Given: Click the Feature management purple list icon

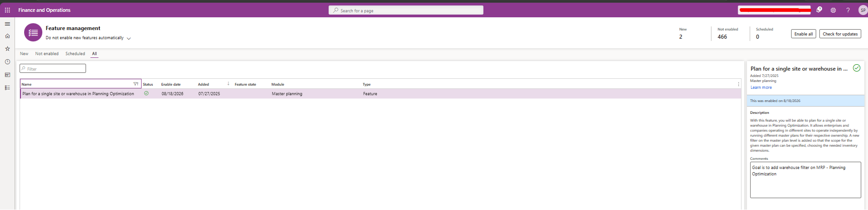Looking at the screenshot, I should click(x=33, y=33).
